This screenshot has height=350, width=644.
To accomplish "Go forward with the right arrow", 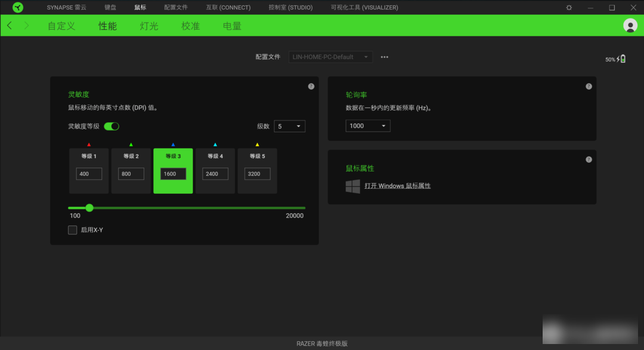I will pyautogui.click(x=27, y=26).
